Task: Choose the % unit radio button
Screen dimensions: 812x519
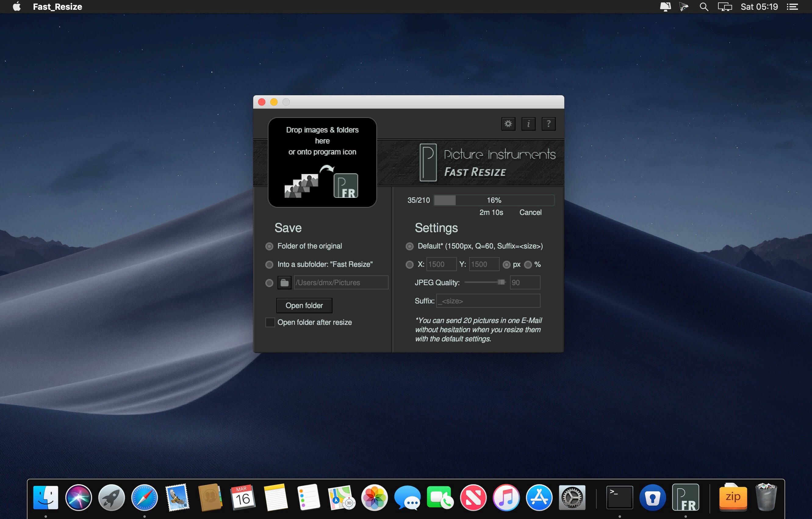Action: pos(528,265)
